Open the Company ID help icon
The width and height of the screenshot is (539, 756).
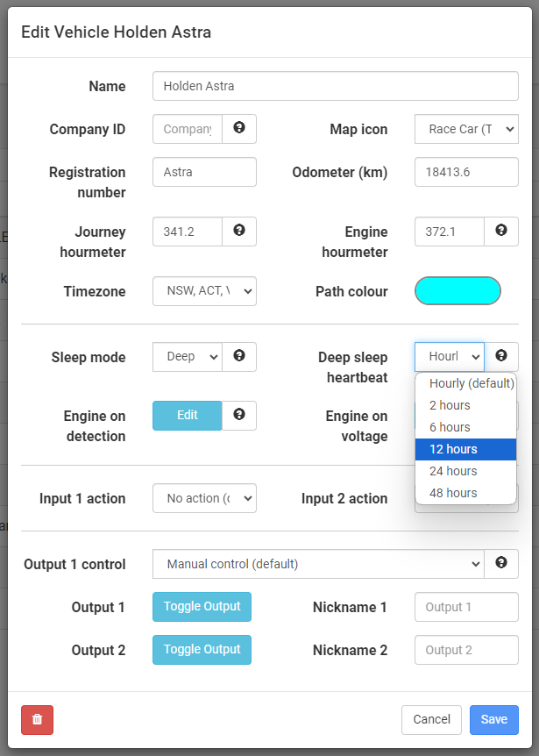click(239, 128)
